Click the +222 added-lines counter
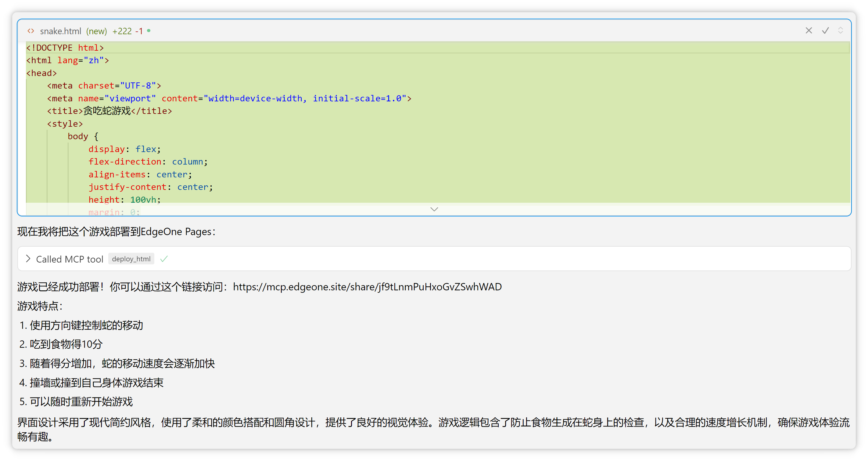The image size is (868, 461). pyautogui.click(x=122, y=31)
